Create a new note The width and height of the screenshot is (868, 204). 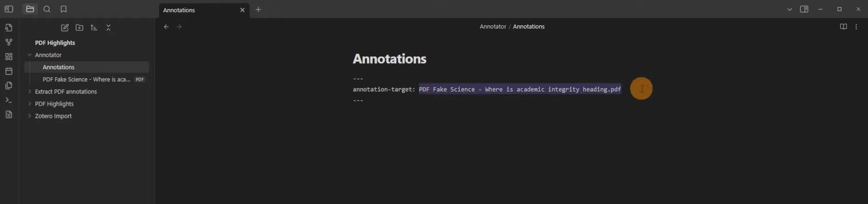[x=65, y=28]
